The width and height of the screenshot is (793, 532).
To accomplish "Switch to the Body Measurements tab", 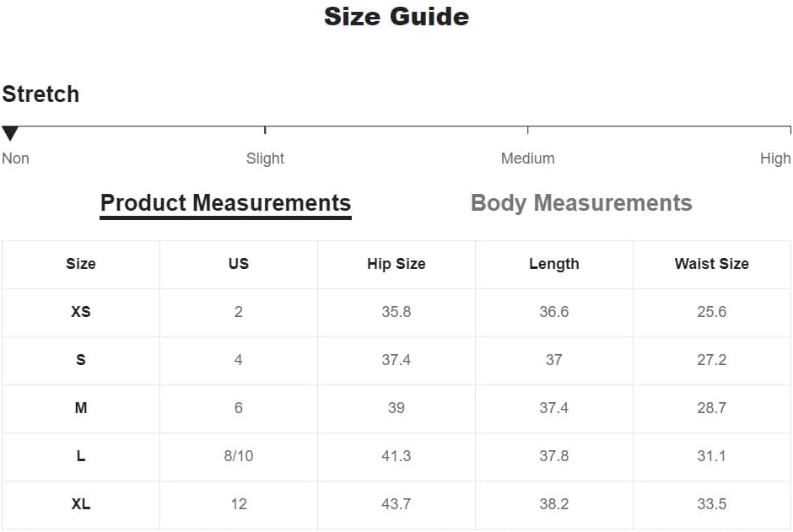I will tap(581, 203).
